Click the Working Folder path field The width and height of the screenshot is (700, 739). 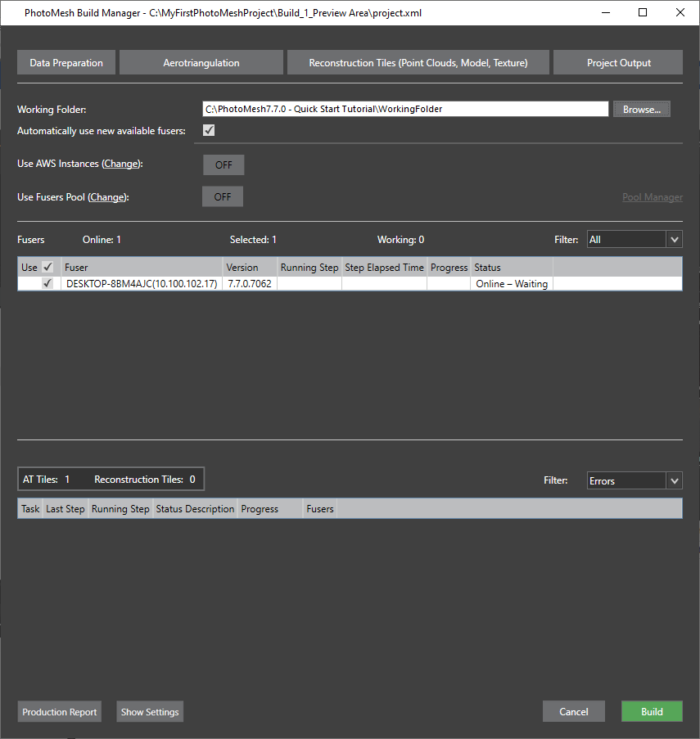[405, 109]
